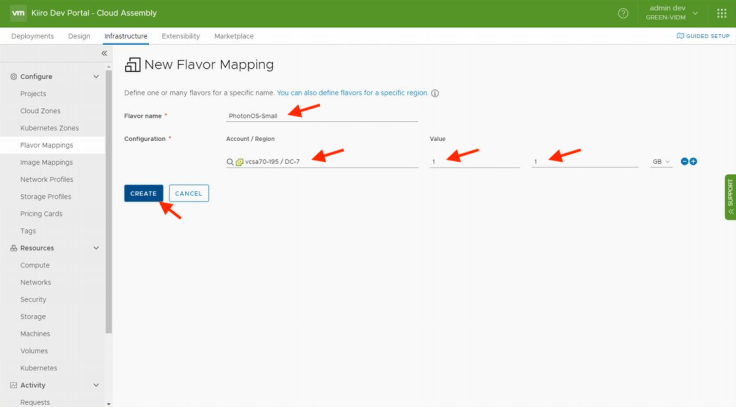Collapse the Configure section chevron
The width and height of the screenshot is (736, 407).
point(96,77)
